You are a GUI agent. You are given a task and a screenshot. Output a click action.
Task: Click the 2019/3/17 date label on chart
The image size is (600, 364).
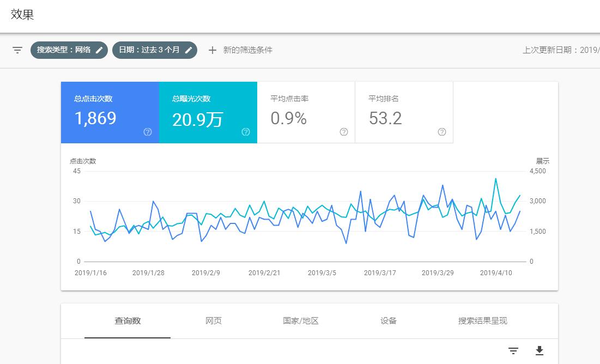point(380,273)
